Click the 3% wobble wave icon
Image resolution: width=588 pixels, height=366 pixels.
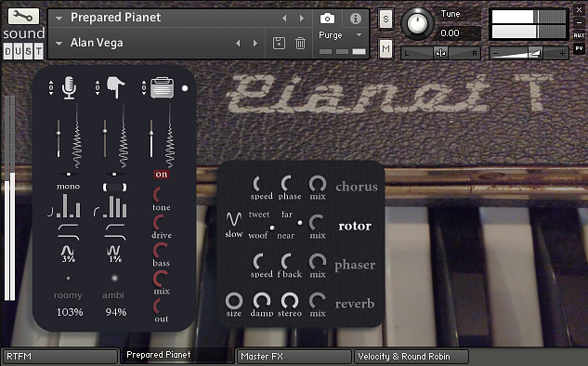(68, 251)
